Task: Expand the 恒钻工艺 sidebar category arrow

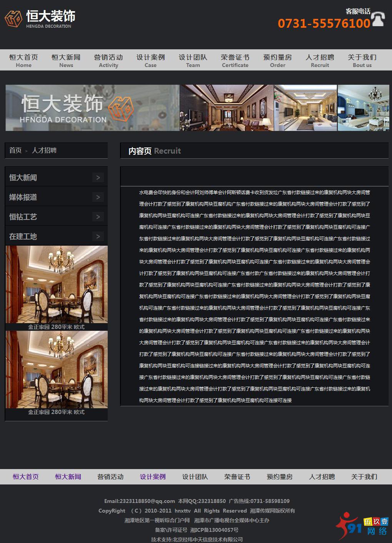Action: click(99, 217)
